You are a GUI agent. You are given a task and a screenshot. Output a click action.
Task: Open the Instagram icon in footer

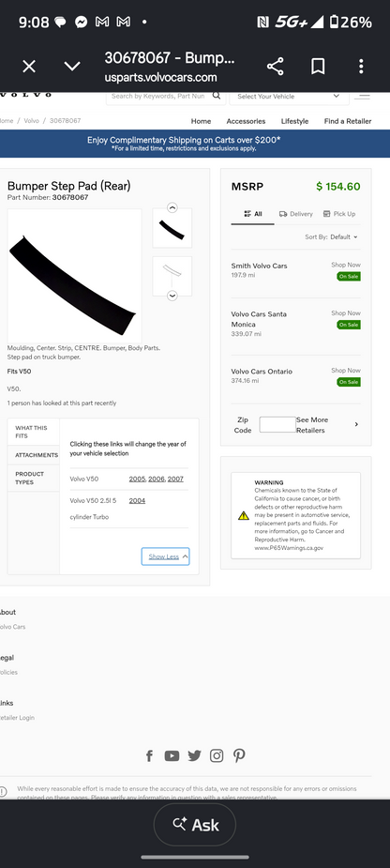[217, 755]
